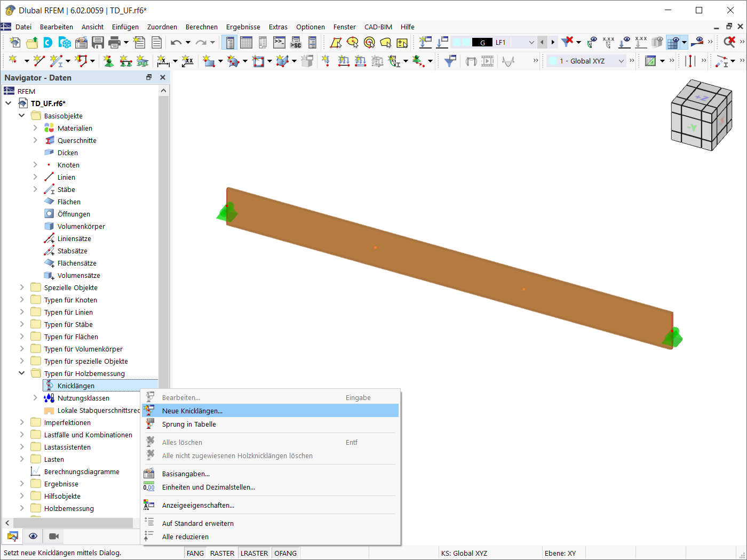
Task: Switch Navigator to the Display (eye) tab
Action: (x=33, y=536)
